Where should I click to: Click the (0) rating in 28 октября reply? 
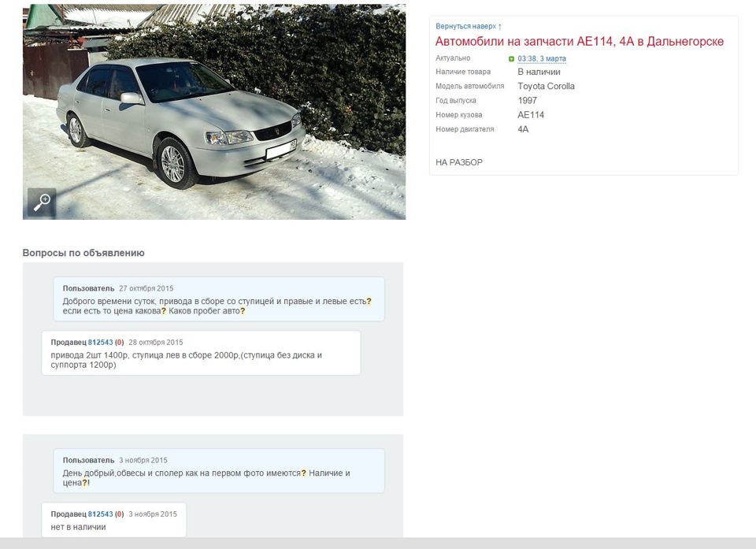(119, 342)
